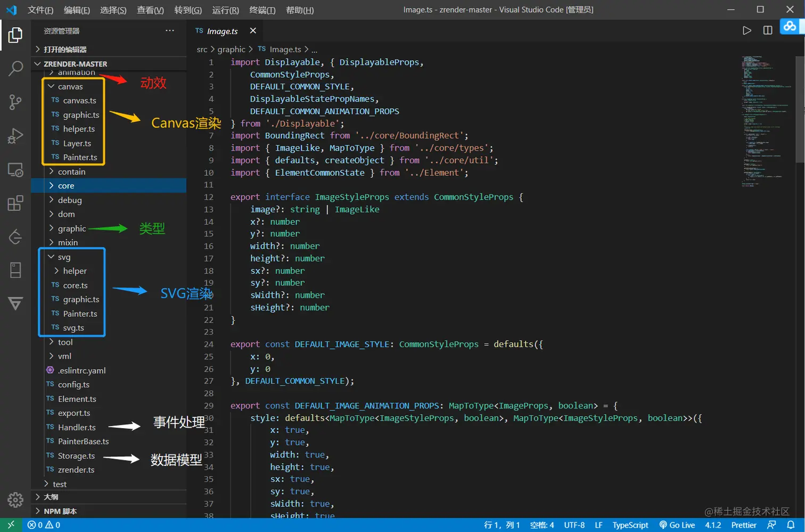The image size is (805, 532).
Task: Open the 转到(G) menu
Action: click(188, 10)
